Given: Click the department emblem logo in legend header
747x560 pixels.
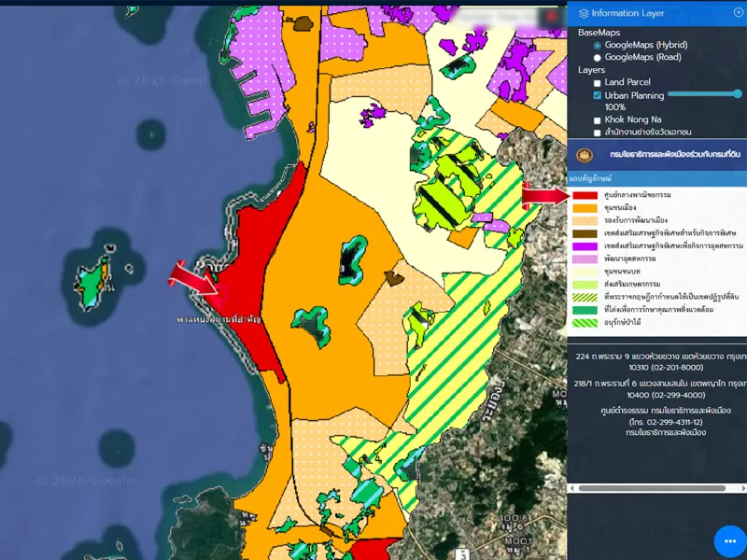Looking at the screenshot, I should (585, 155).
